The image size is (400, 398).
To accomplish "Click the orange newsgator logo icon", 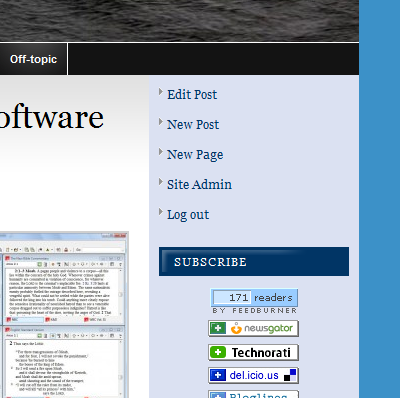I will click(x=236, y=328).
